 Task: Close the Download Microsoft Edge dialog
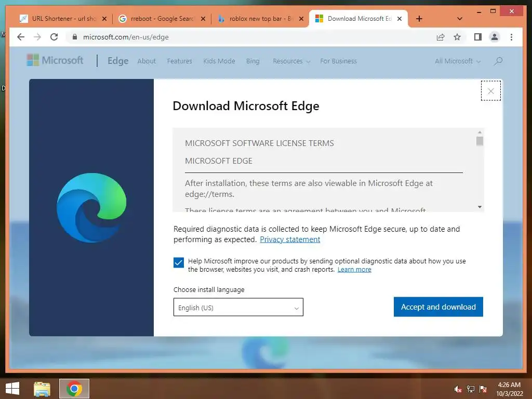[x=490, y=91]
